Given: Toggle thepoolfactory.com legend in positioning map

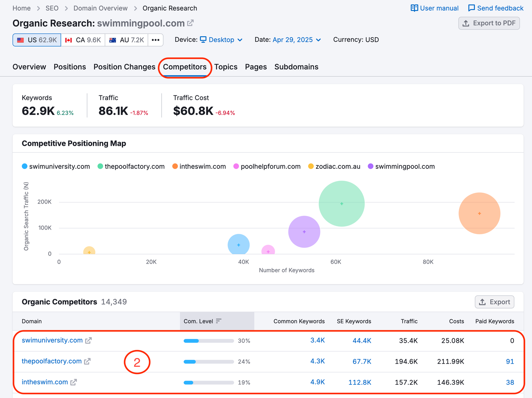Looking at the screenshot, I should 131,166.
